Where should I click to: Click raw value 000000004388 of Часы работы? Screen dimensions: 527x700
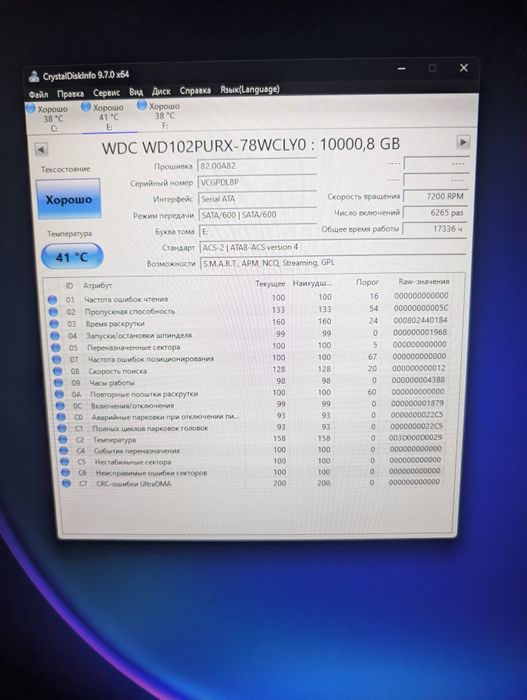(418, 380)
